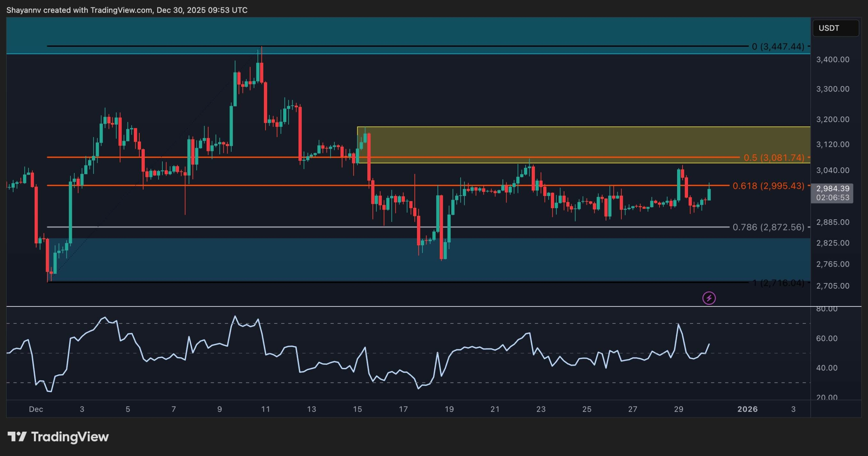This screenshot has height=456, width=868.
Task: Open the USDT currency selector
Action: 835,28
